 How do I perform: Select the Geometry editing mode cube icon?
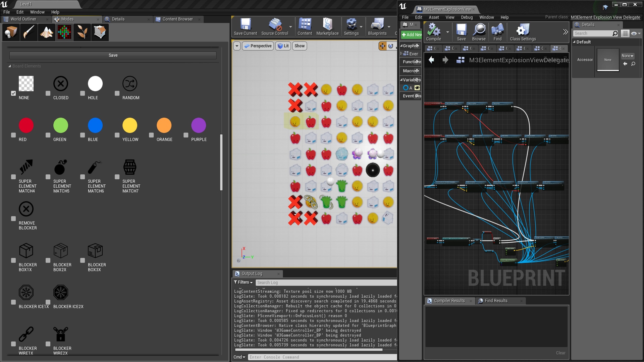100,32
